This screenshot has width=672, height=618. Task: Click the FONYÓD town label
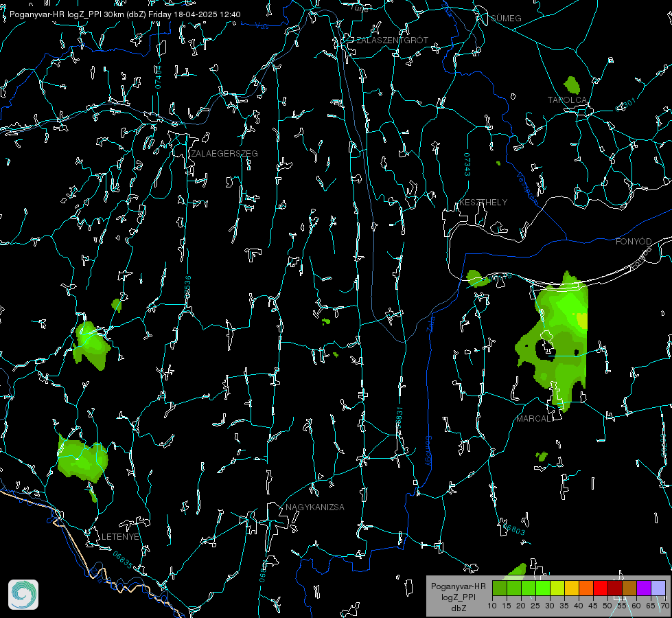[634, 242]
